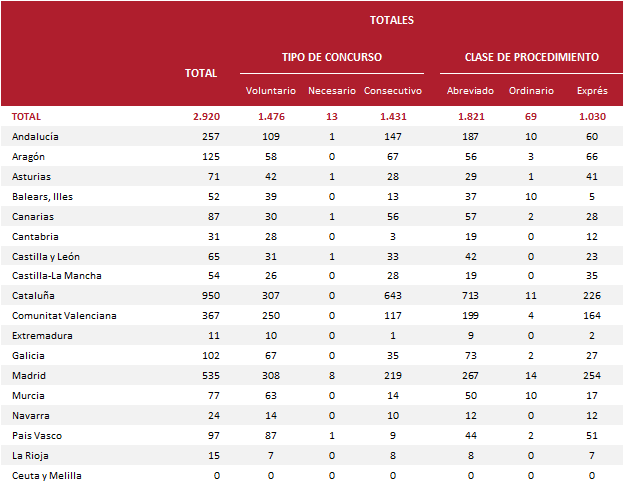The height and width of the screenshot is (487, 624).
Task: Select the Comunitat Valenciana row label
Action: (64, 316)
